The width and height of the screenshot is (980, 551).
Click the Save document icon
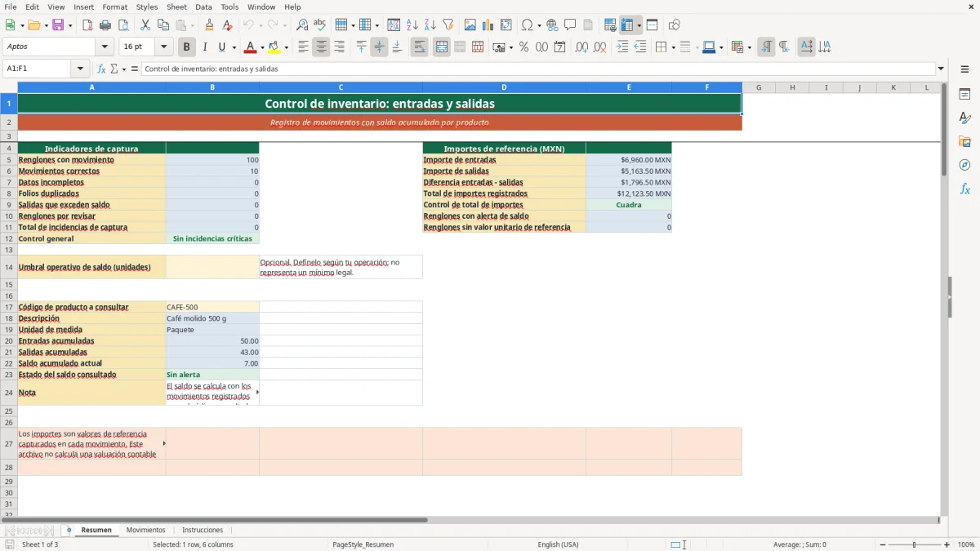(x=58, y=25)
